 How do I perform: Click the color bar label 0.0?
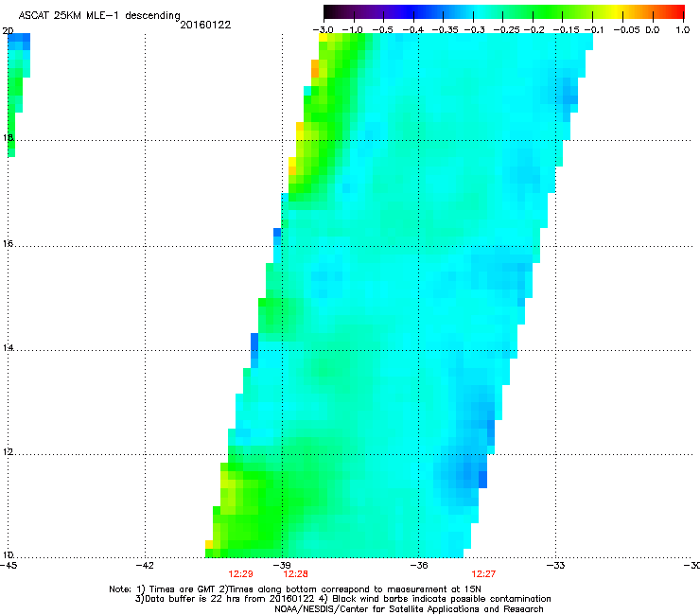pos(653,30)
